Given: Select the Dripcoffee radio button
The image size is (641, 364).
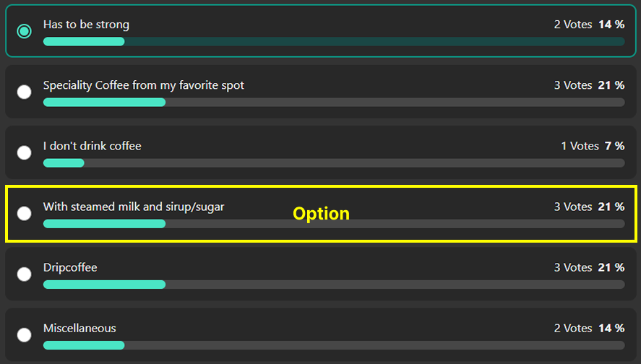Looking at the screenshot, I should tap(25, 274).
